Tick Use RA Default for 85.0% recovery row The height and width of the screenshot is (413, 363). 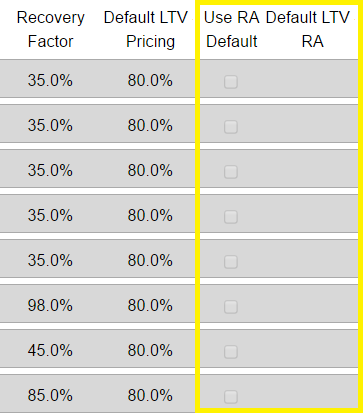pyautogui.click(x=231, y=397)
